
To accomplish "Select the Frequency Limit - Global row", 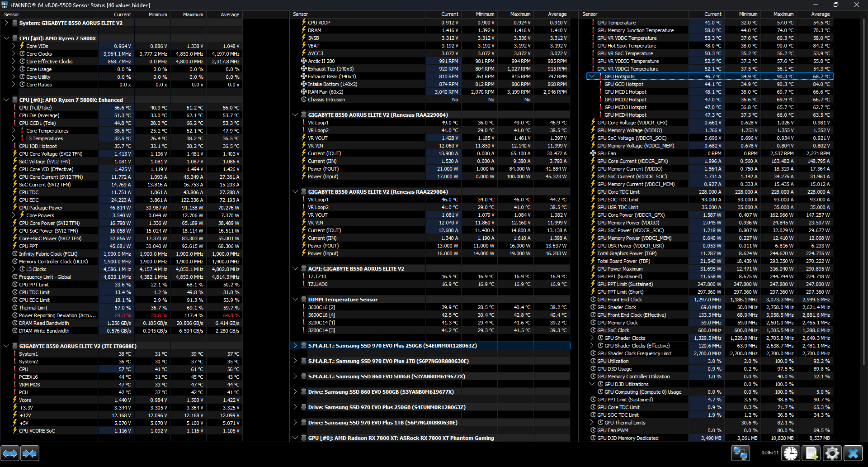I will [122, 277].
